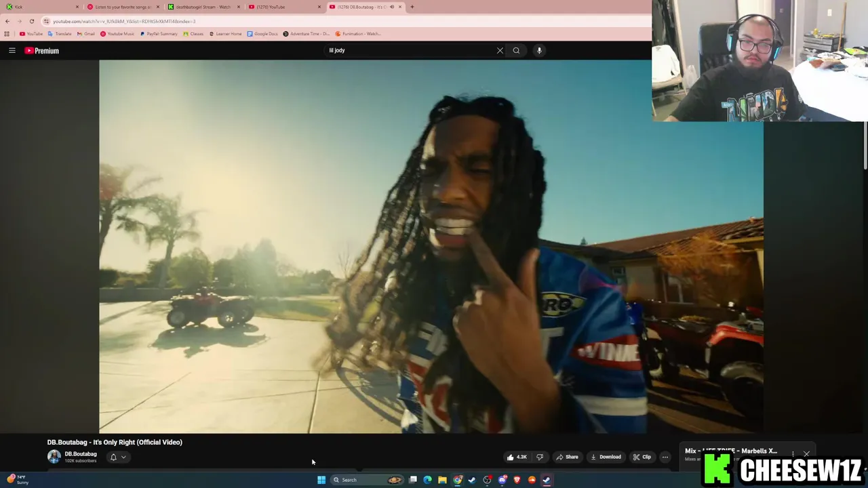Open OBS Studio from the taskbar
Screen dimensions: 868x488
tap(487, 480)
